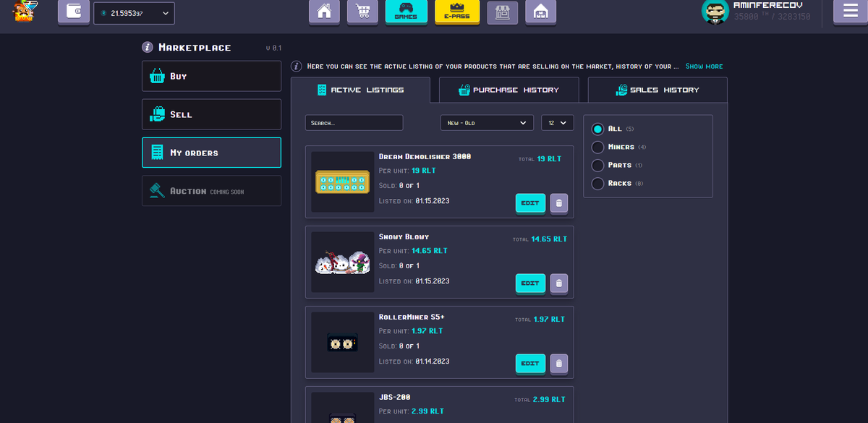Open the hamburger menu
The height and width of the screenshot is (423, 868).
tap(851, 12)
